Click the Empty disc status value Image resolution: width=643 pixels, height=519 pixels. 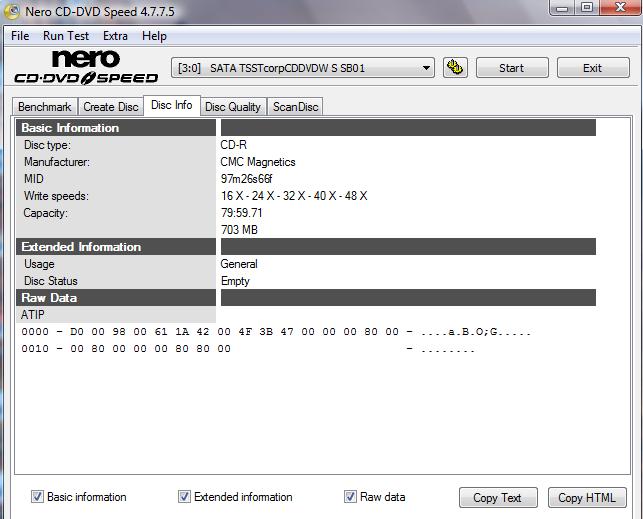[235, 281]
